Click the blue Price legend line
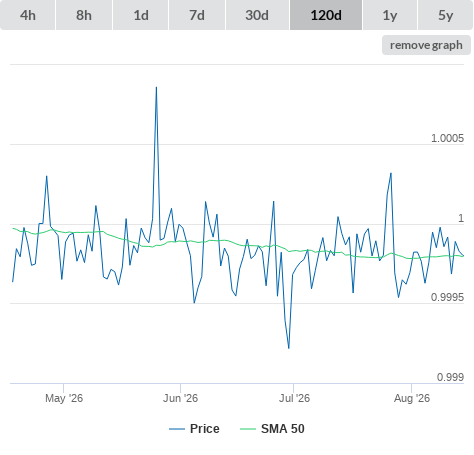474x455 pixels. tap(177, 429)
